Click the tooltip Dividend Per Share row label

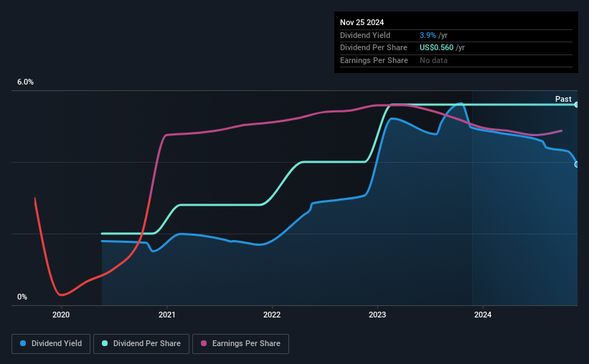(373, 48)
